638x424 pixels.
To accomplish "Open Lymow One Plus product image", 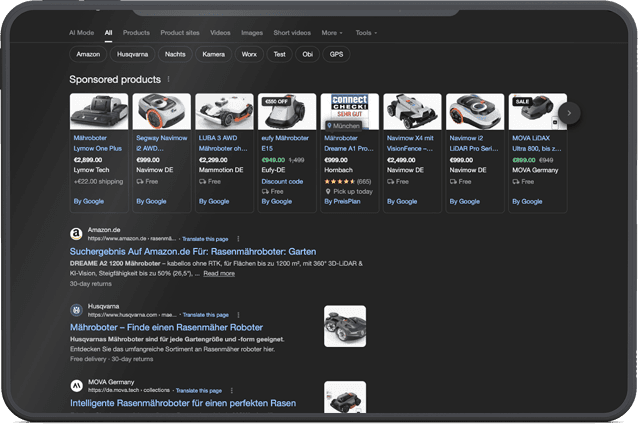I will coord(99,111).
